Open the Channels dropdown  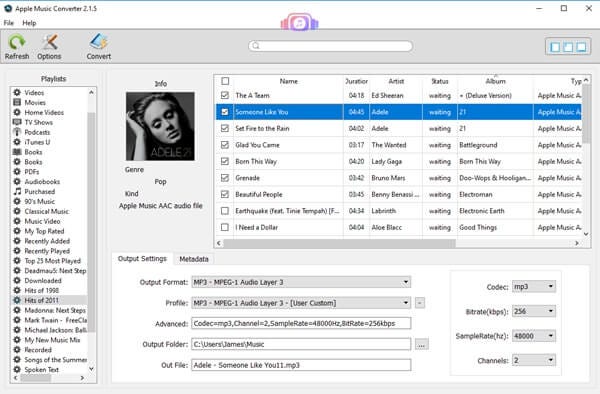pos(534,360)
